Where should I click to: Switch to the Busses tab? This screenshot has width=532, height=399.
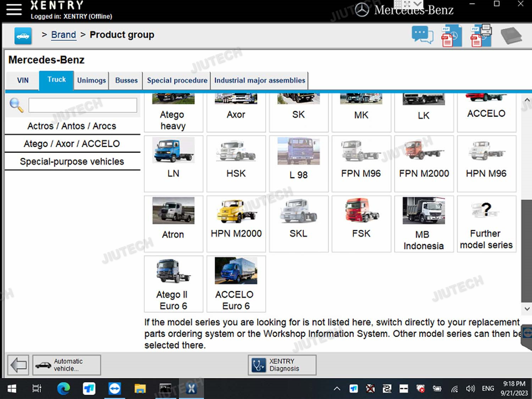(126, 81)
